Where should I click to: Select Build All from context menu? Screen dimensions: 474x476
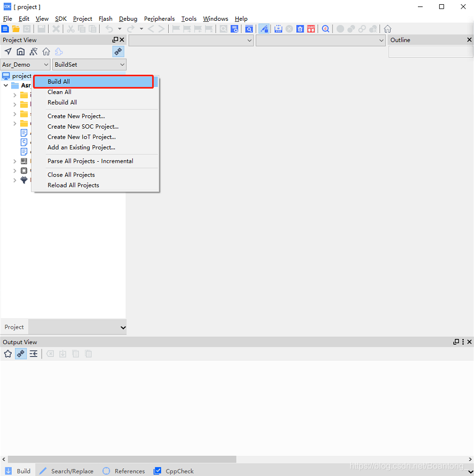(93, 82)
